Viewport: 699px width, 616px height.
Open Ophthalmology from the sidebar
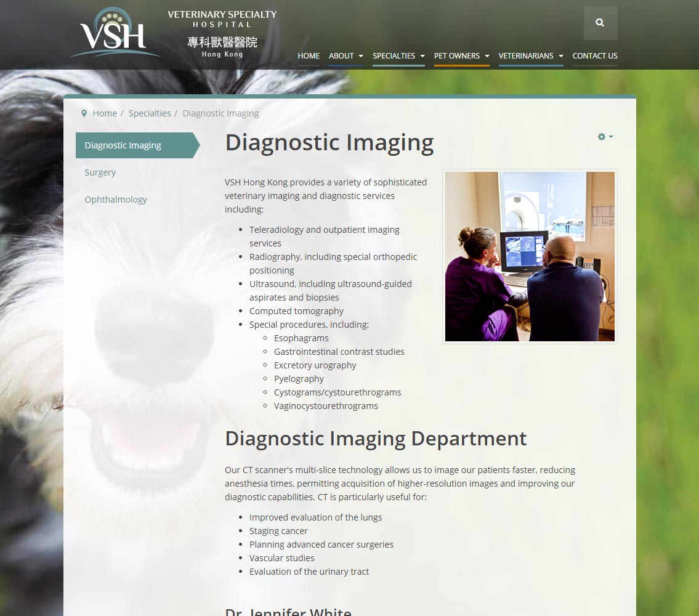coord(116,200)
